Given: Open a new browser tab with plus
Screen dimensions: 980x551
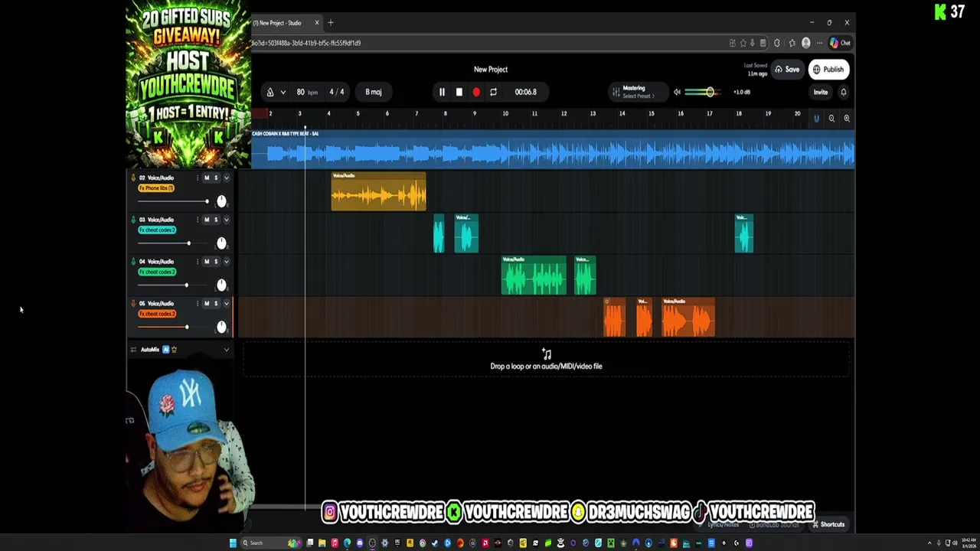Looking at the screenshot, I should tap(331, 23).
